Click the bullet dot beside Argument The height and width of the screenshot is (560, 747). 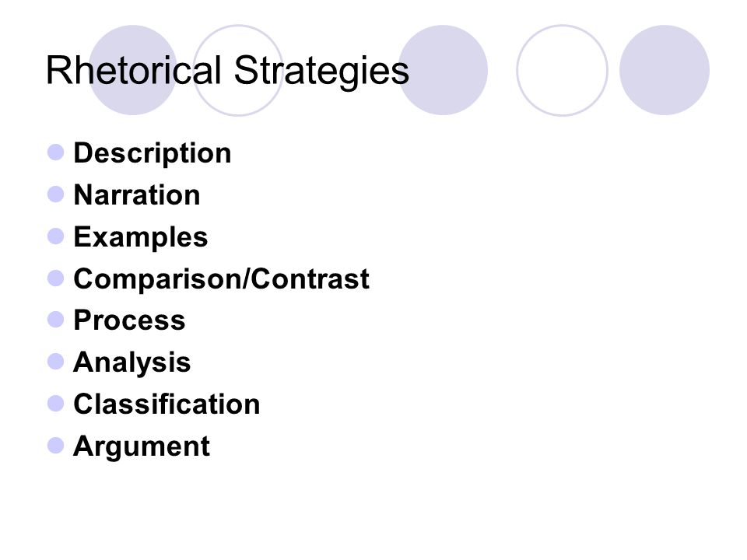click(x=56, y=446)
